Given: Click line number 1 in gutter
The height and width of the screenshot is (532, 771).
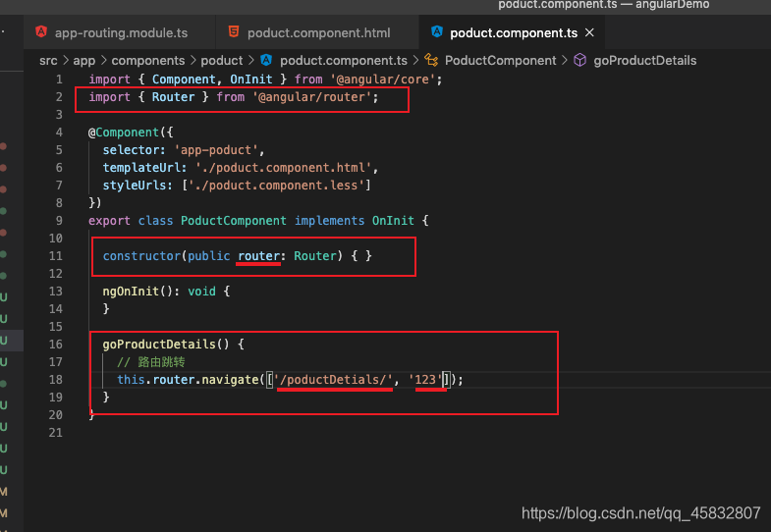Looking at the screenshot, I should [59, 80].
